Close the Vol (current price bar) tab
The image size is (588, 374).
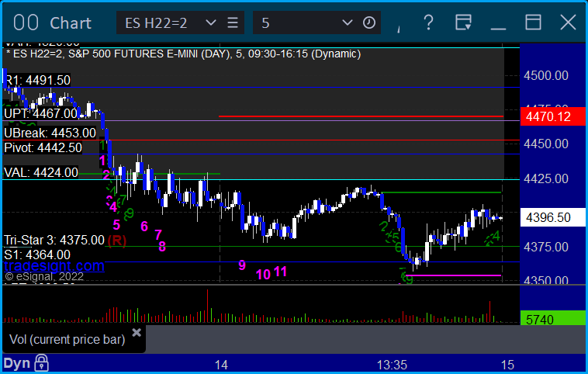(137, 332)
